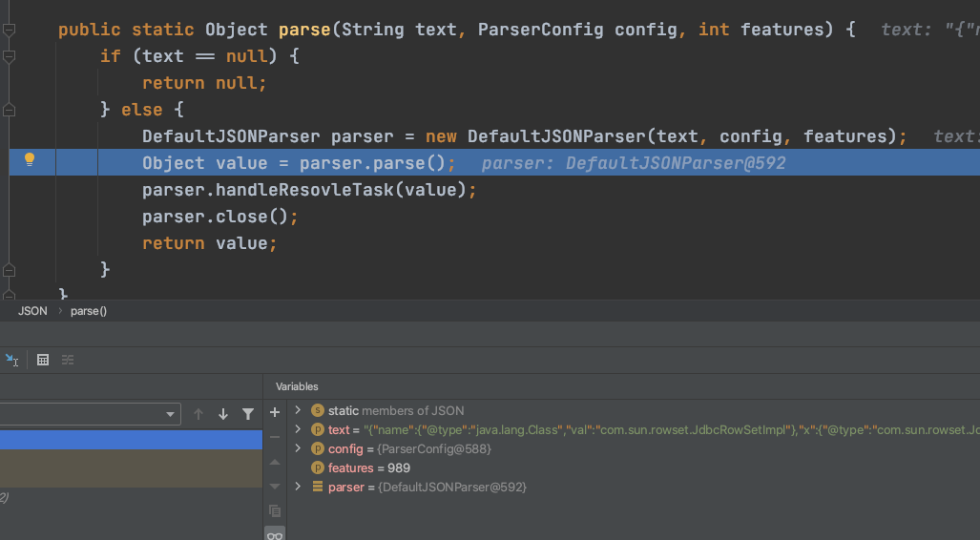Open the thread selection dropdown
Image resolution: width=980 pixels, height=540 pixels.
(170, 414)
